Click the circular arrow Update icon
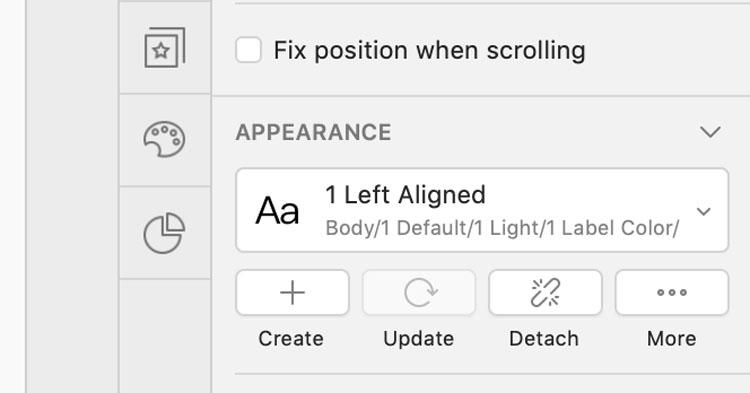Viewport: 750px width, 393px height. point(419,293)
